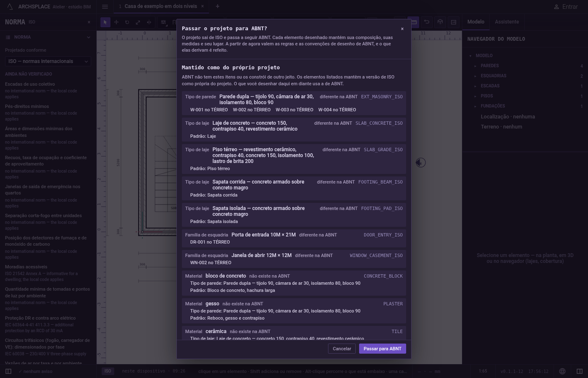Viewport: 588px width, 378px height.
Task: Click the ARCHSPLACE logo icon
Action: tap(10, 7)
